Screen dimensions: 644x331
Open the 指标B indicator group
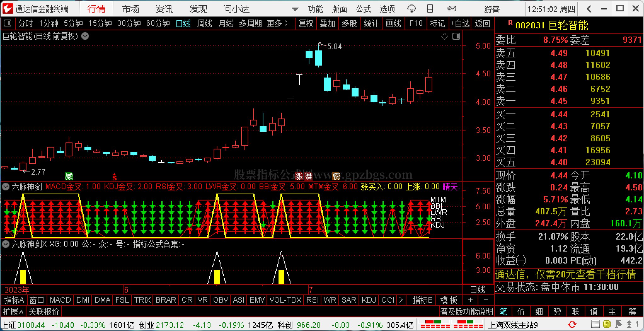coord(423,300)
